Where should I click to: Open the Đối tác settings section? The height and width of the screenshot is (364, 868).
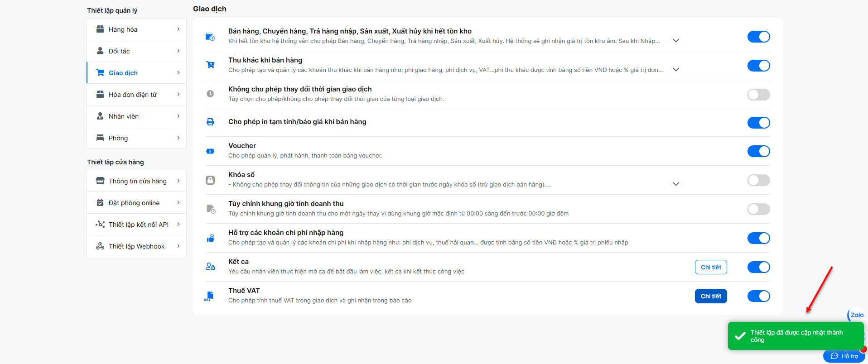pyautogui.click(x=136, y=51)
